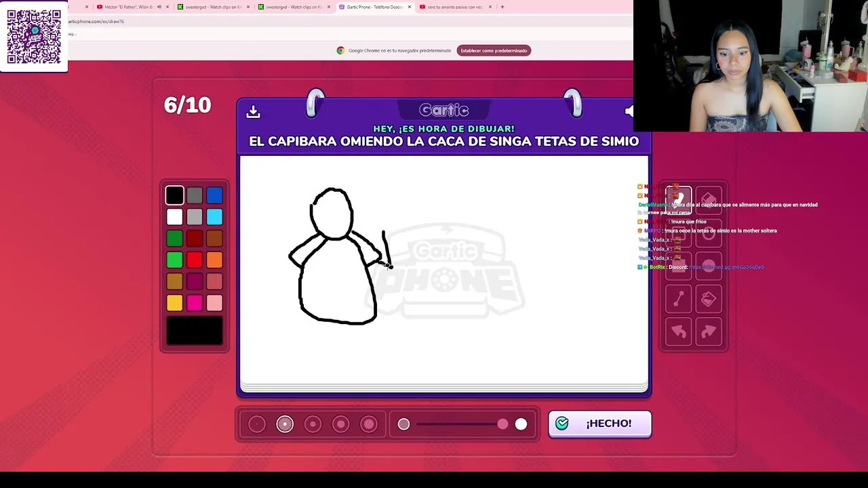Open the Discord link in chat
The image size is (868, 488).
[726, 267]
